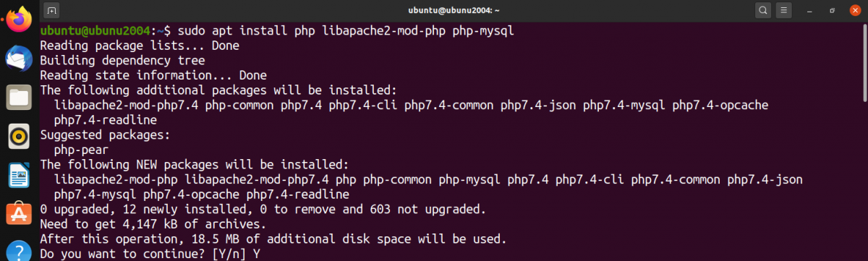Open Firefox from the dock

(17, 19)
